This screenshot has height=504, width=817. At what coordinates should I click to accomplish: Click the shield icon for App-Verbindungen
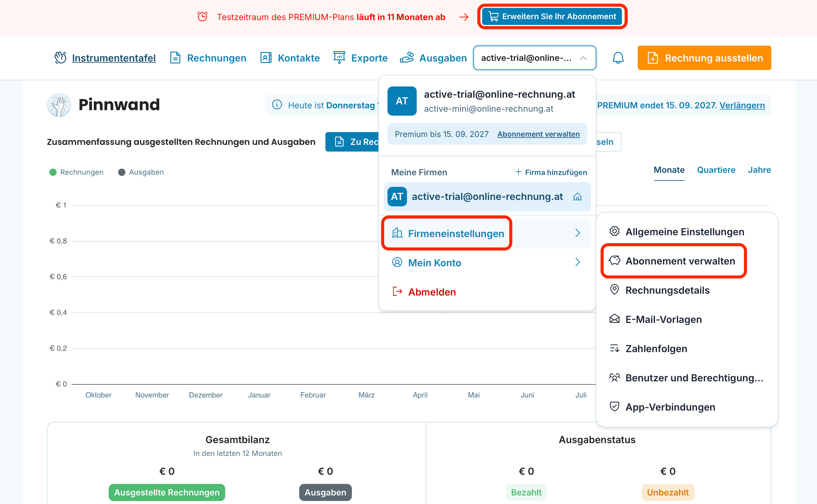tap(614, 407)
